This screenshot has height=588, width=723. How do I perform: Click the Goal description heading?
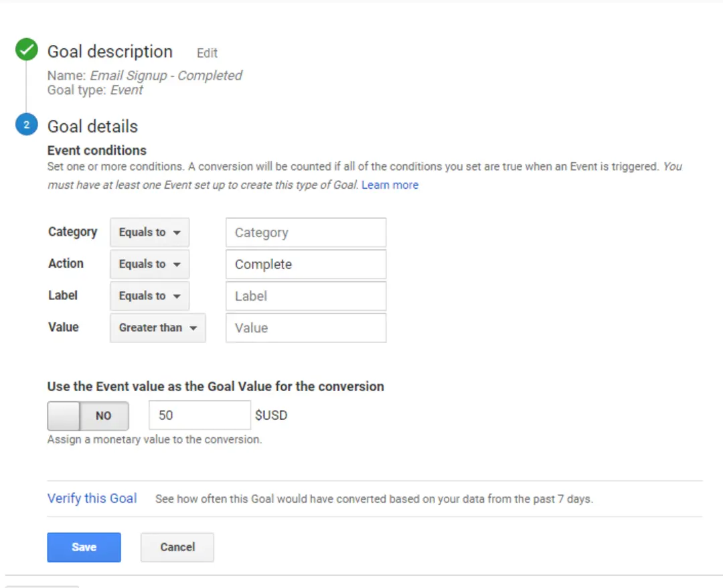coord(110,52)
